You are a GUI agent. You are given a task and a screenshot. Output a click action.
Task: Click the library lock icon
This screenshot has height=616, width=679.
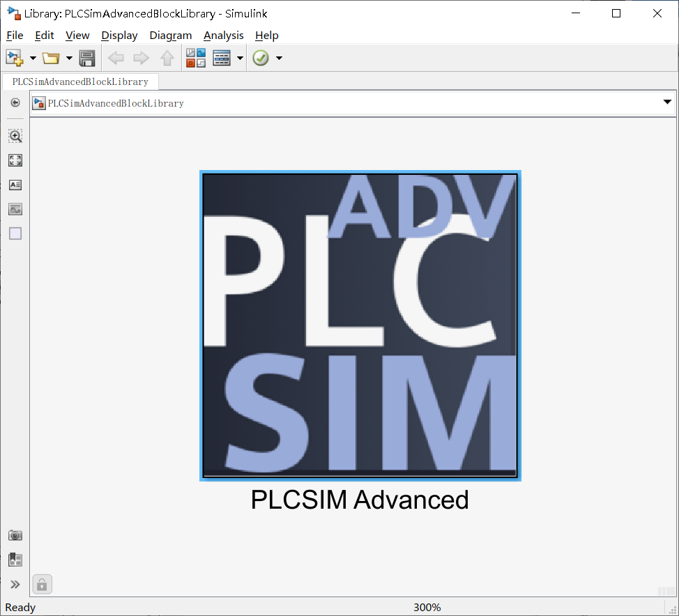pyautogui.click(x=42, y=585)
